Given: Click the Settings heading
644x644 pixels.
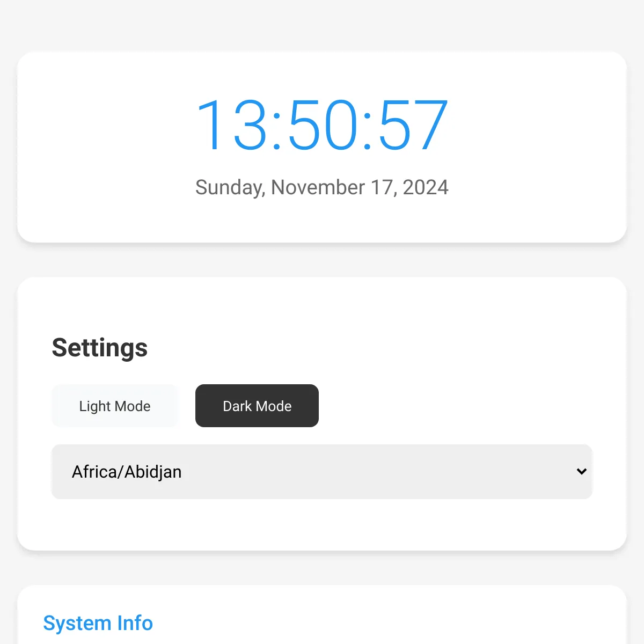Looking at the screenshot, I should coord(100,348).
